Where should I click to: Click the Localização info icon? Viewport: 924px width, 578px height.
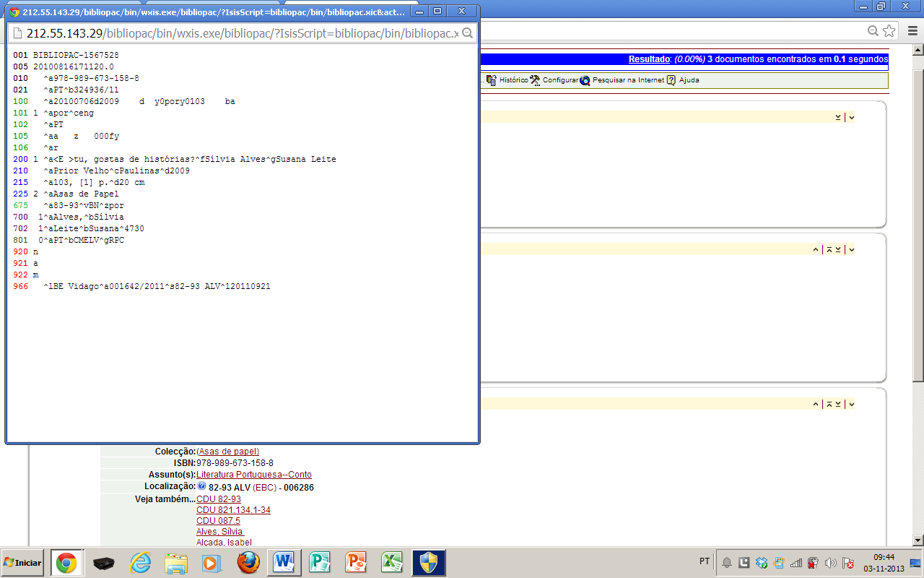coord(201,486)
